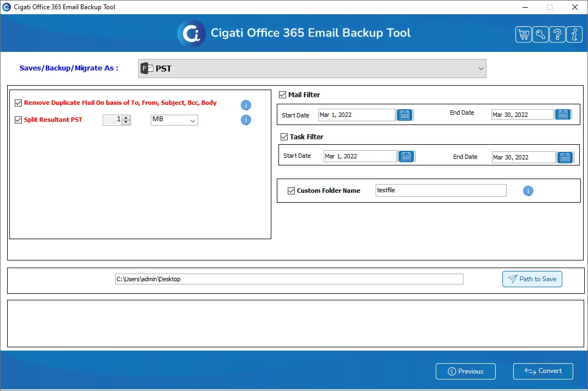Decrease split PST size stepper down arrow

pos(126,122)
